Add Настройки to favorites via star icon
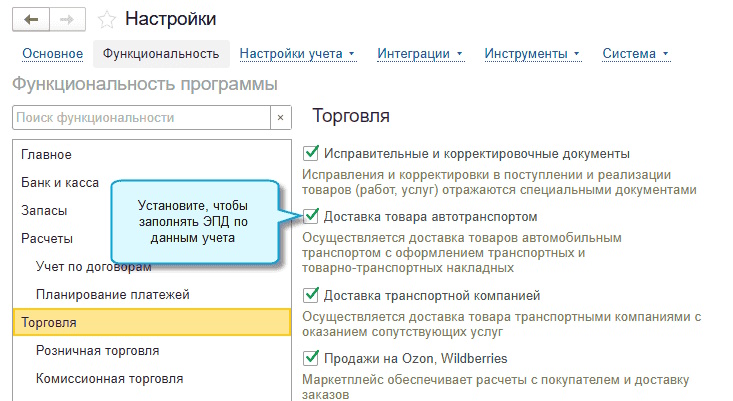Image resolution: width=733 pixels, height=401 pixels. (x=107, y=20)
